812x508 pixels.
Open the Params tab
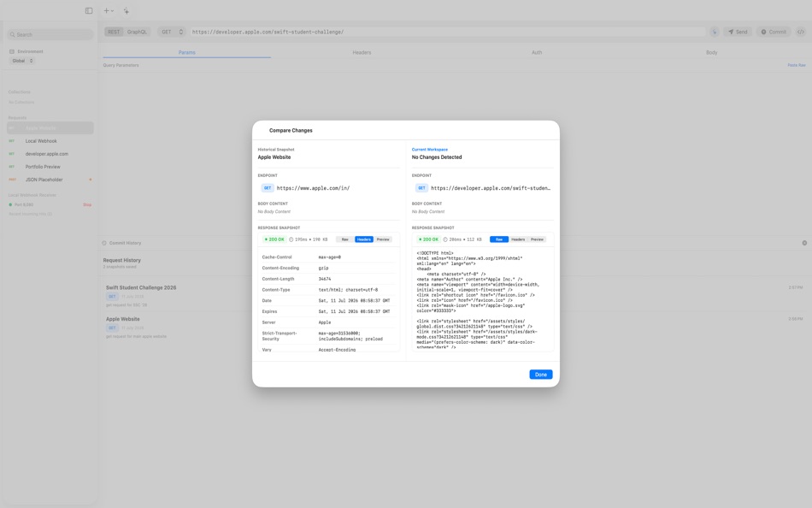(x=187, y=52)
